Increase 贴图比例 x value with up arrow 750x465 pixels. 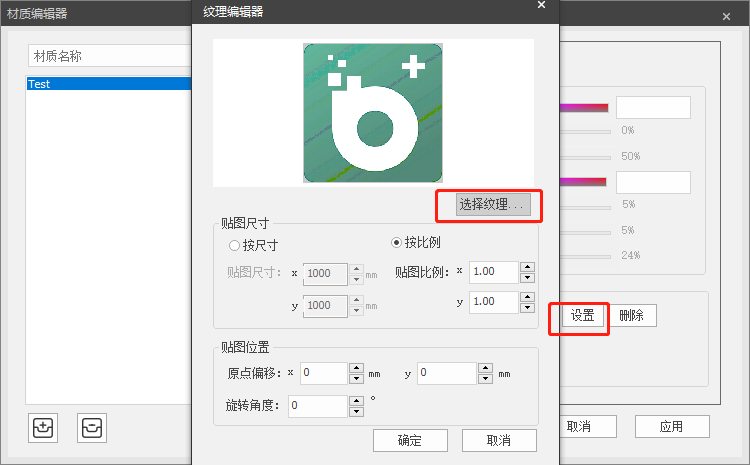(x=527, y=267)
